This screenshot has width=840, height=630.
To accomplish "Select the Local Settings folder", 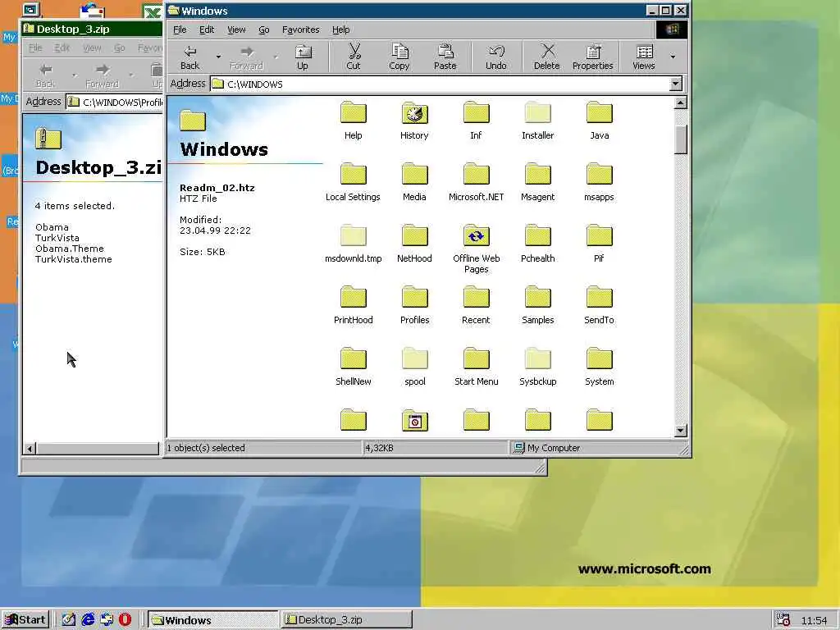I will 353,182.
